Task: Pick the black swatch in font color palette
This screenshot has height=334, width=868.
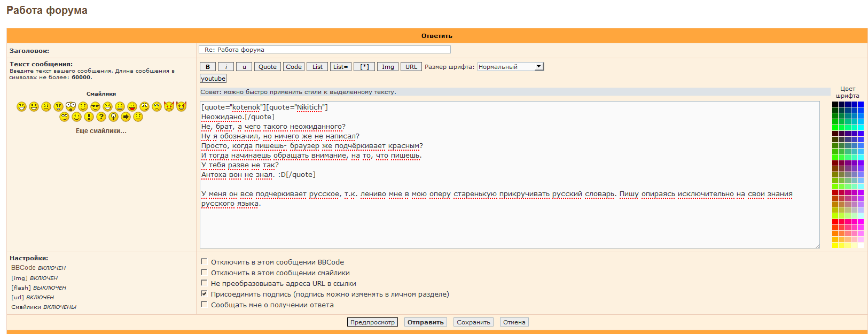Action: (835, 104)
